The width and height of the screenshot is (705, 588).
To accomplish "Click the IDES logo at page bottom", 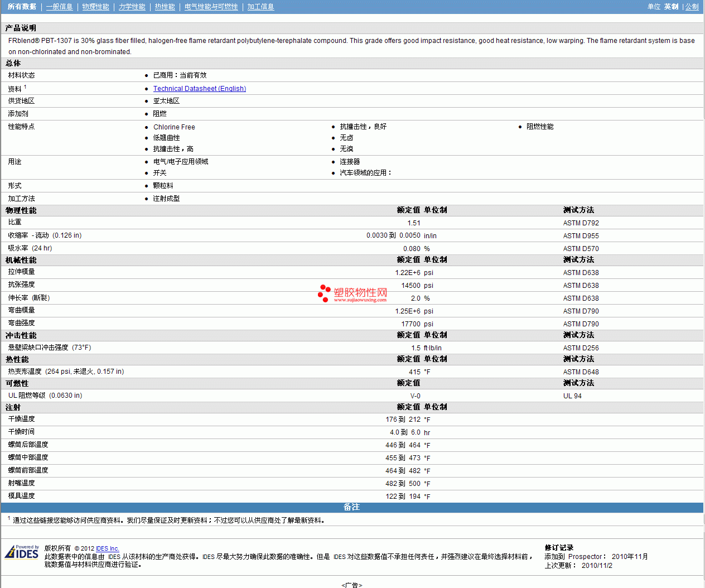I will click(x=22, y=552).
